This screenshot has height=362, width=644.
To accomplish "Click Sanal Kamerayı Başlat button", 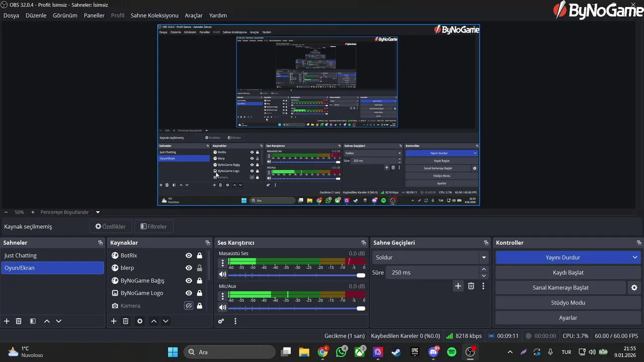I will 560,288.
